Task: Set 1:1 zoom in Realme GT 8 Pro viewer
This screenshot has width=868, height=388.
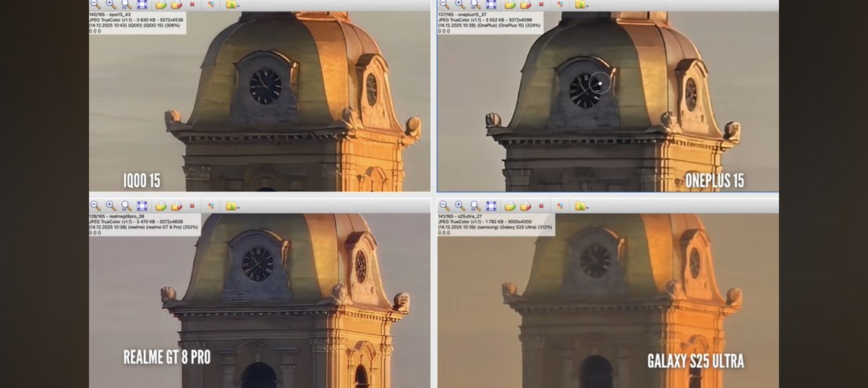Action: [x=127, y=206]
